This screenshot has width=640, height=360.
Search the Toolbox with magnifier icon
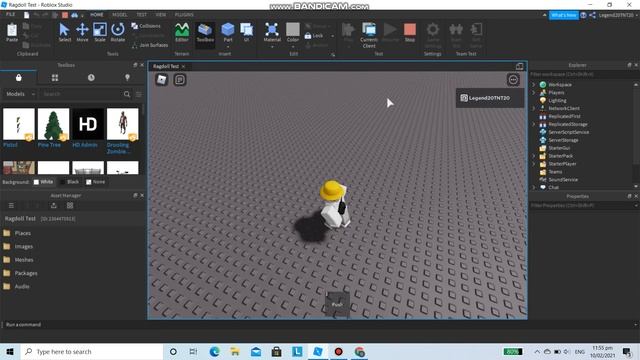[127, 94]
